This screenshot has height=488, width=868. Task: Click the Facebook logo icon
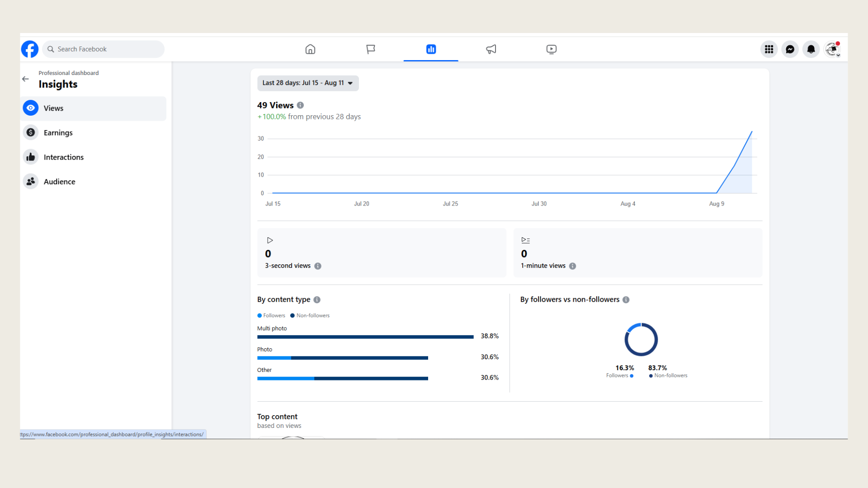[x=30, y=49]
